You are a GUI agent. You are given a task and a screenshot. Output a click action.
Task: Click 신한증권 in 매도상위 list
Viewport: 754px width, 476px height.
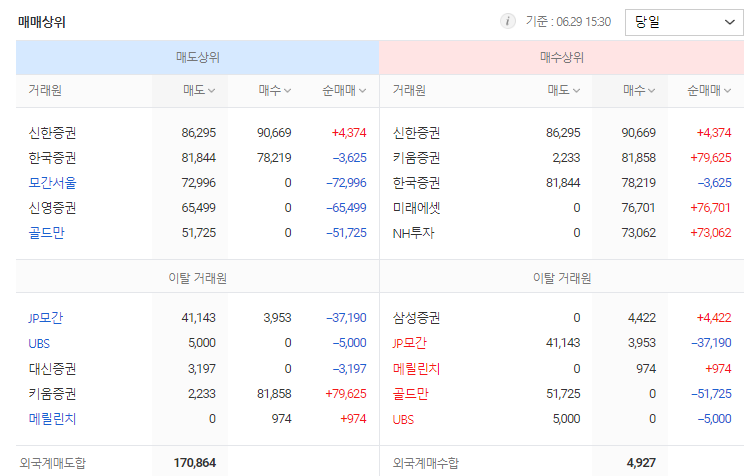(x=52, y=133)
